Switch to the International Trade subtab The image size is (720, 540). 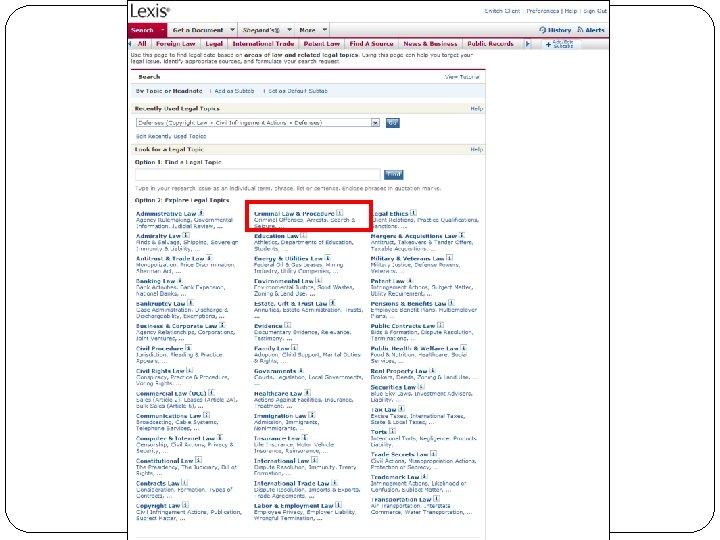coord(263,44)
